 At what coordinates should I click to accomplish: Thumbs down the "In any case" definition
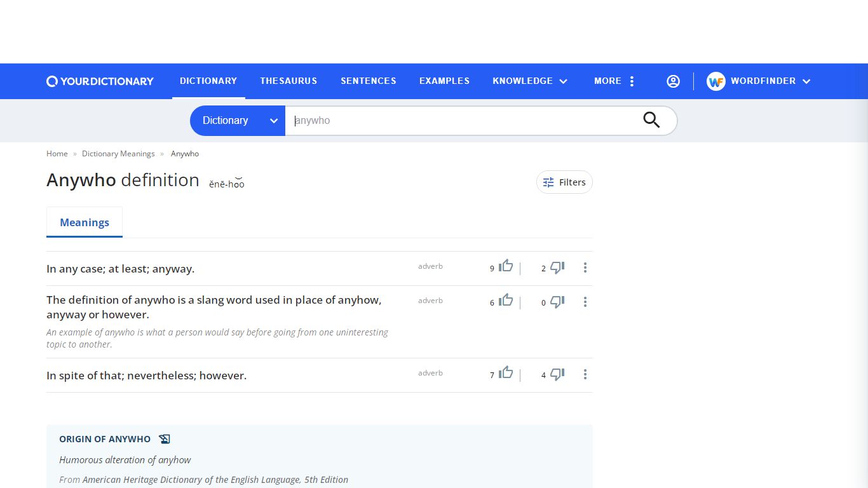[557, 268]
